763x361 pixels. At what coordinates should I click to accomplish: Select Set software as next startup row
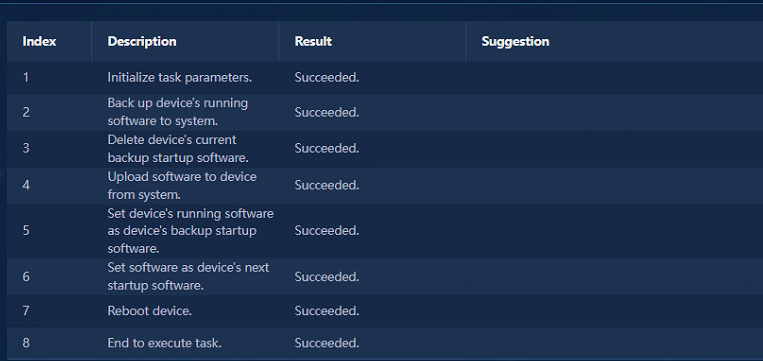coord(385,277)
